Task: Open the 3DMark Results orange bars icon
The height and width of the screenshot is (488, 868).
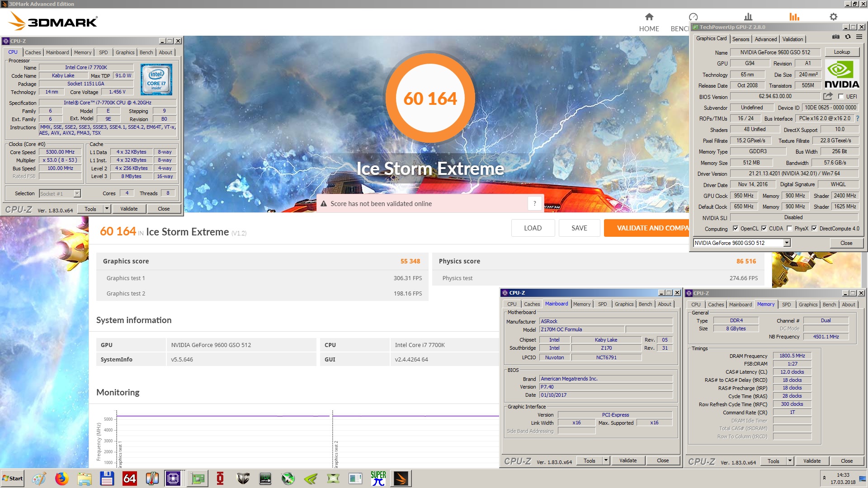Action: 794,17
